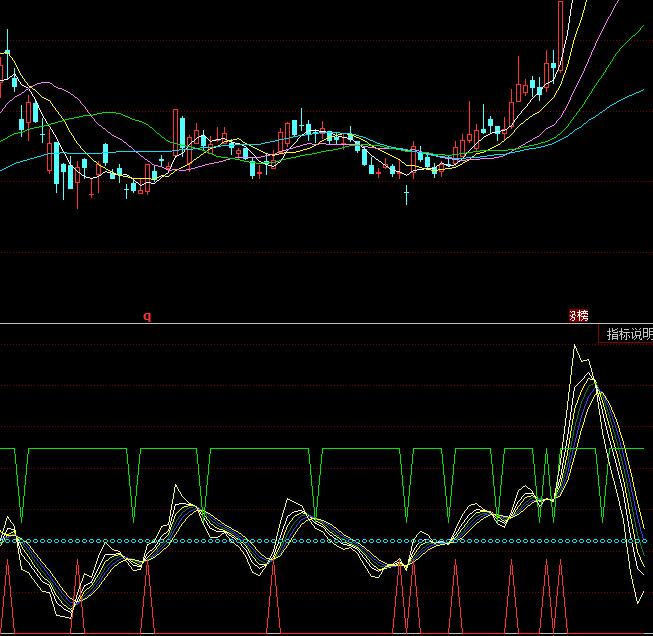The width and height of the screenshot is (653, 636).
Task: Click the highest peak of the oscillator lines
Action: pyautogui.click(x=575, y=348)
